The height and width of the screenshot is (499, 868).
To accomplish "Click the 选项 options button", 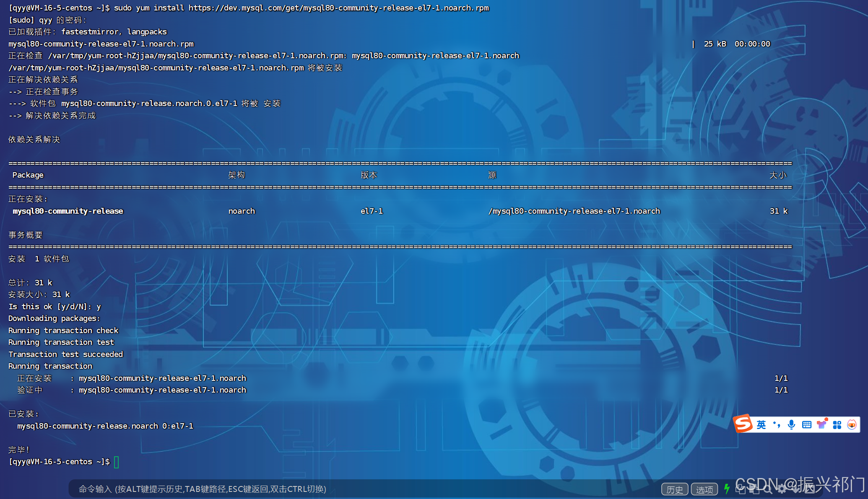I will [704, 489].
